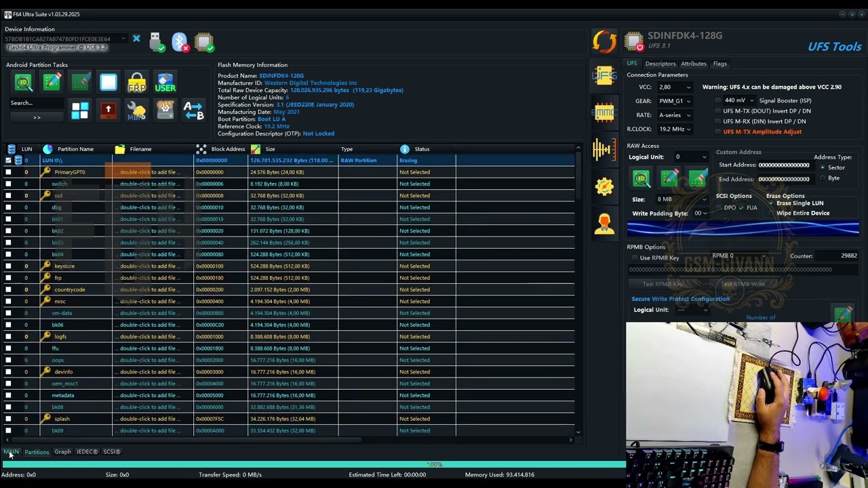
Task: Open the Size 8 MB dropdown
Action: [681, 199]
